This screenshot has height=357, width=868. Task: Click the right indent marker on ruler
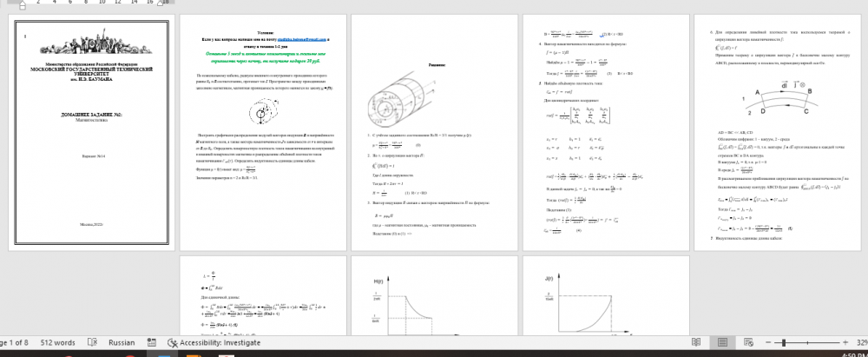[x=160, y=3]
